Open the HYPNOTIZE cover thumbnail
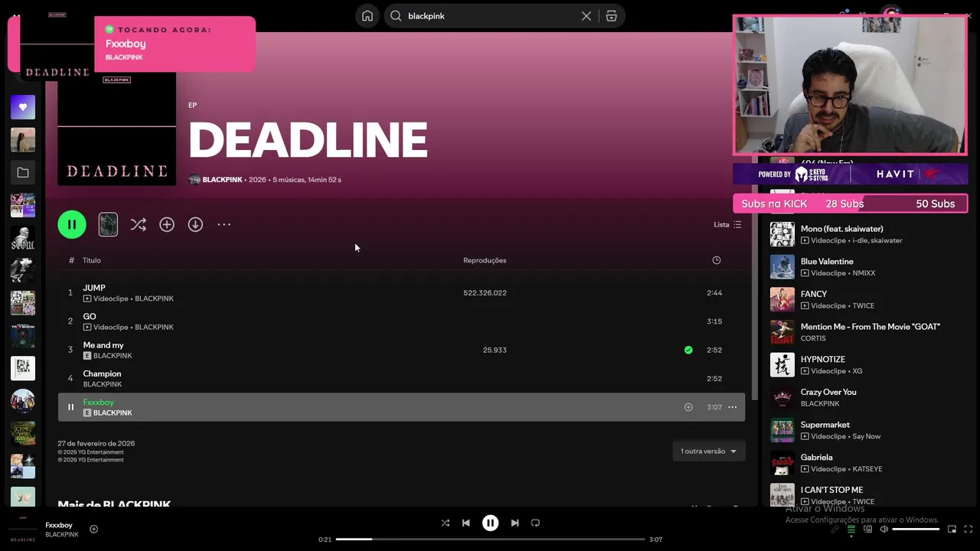Viewport: 980px width, 551px height. 782,365
